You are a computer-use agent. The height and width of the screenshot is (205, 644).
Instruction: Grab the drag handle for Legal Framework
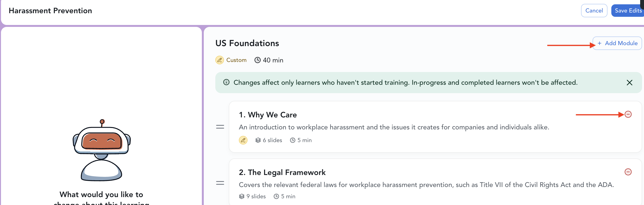point(220,183)
